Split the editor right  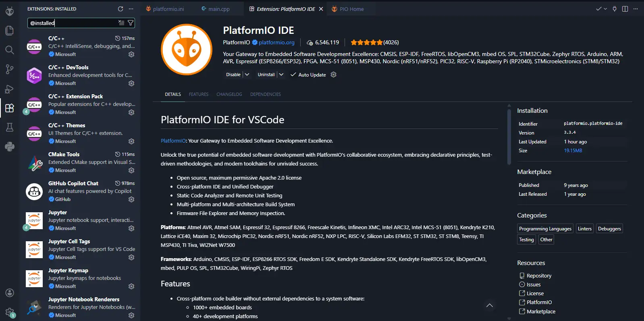625,9
